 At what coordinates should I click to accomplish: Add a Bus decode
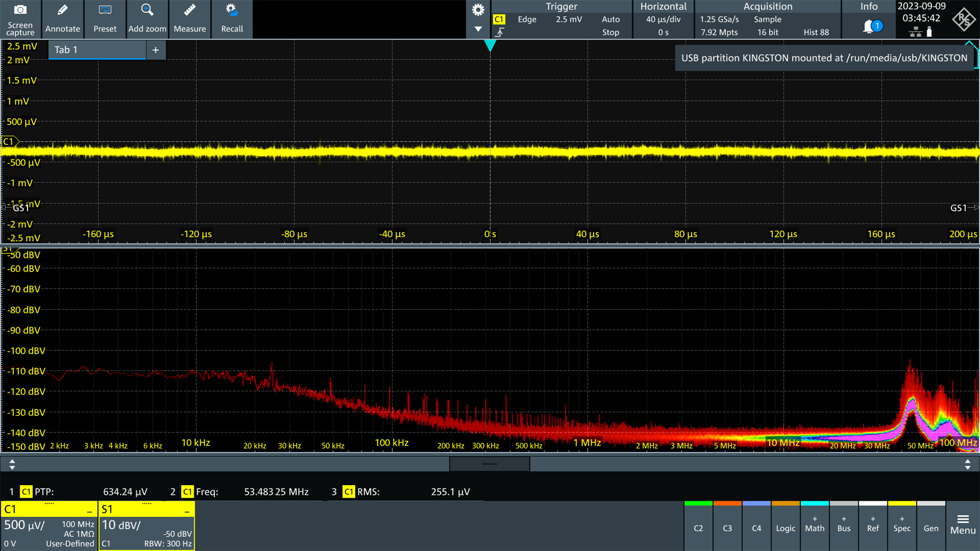[x=843, y=527]
